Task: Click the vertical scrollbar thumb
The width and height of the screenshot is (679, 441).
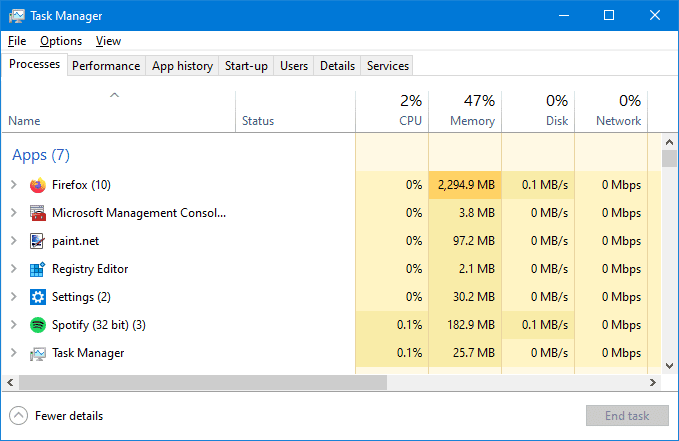Action: click(x=669, y=158)
